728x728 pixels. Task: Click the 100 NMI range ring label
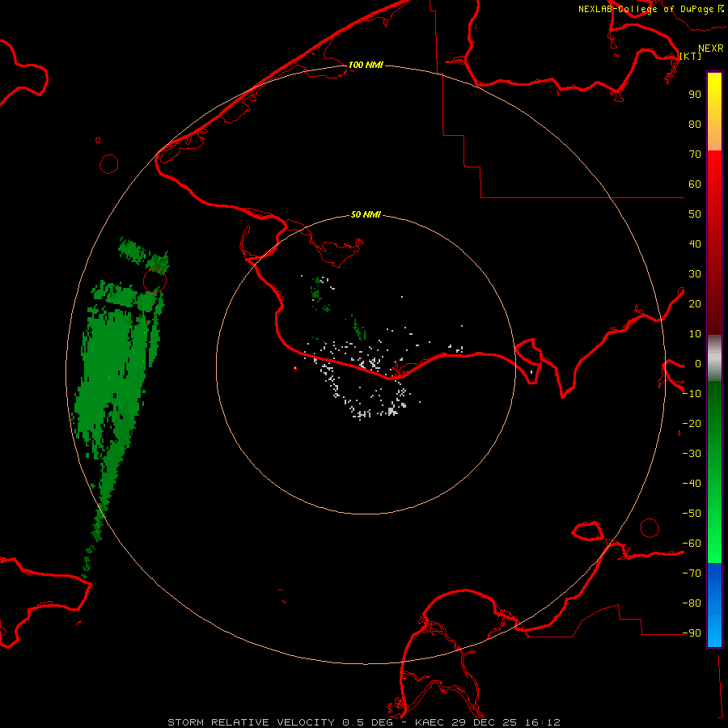[366, 65]
